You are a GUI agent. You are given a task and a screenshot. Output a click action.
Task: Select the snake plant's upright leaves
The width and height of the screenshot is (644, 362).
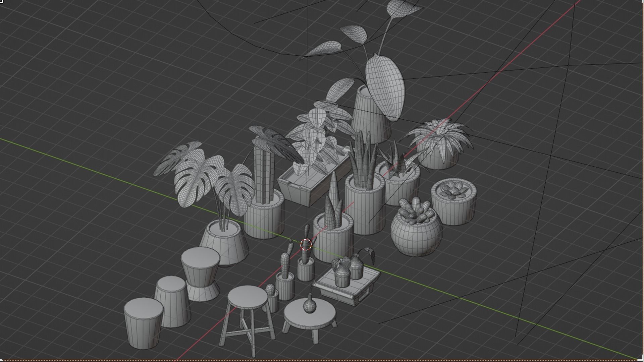pos(363,161)
